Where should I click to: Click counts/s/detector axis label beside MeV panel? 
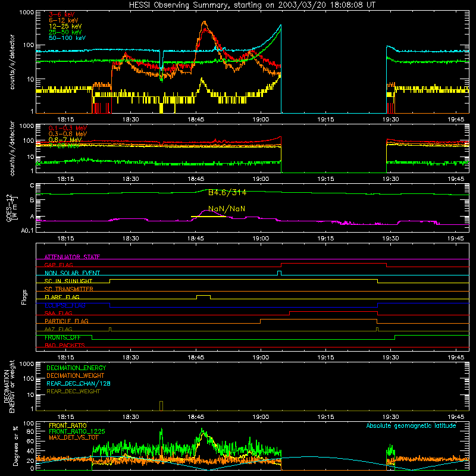click(x=12, y=148)
